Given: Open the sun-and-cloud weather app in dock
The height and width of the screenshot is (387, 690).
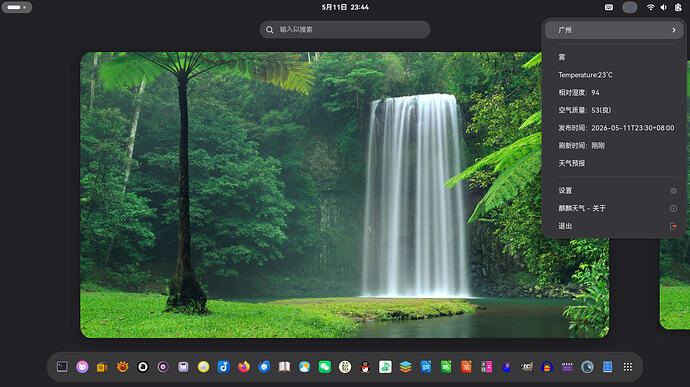Looking at the screenshot, I should (305, 367).
